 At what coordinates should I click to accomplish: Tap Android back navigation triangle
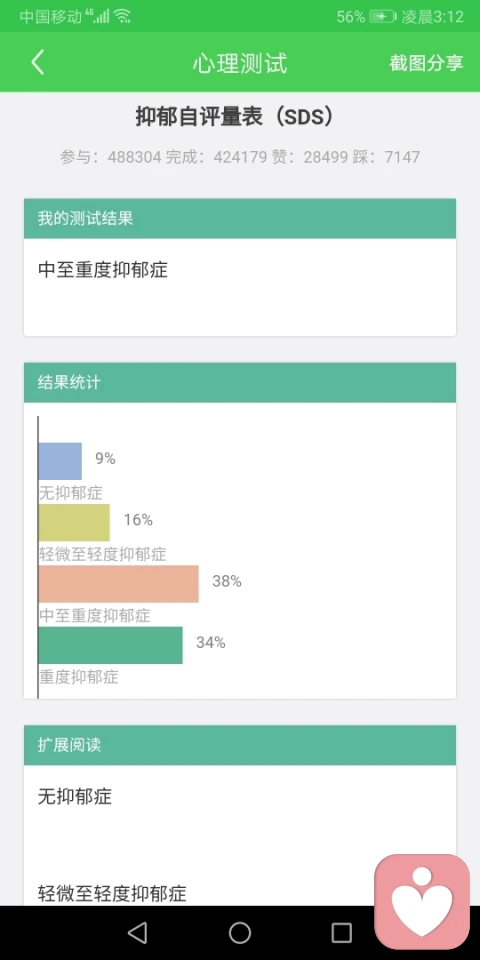tap(137, 933)
